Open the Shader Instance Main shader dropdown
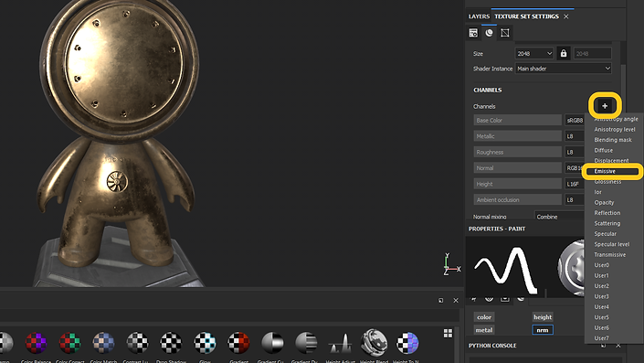This screenshot has height=363, width=644. coord(564,69)
